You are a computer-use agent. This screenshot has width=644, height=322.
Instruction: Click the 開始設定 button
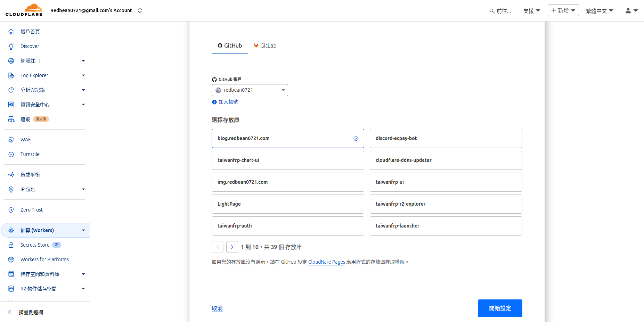[500, 308]
